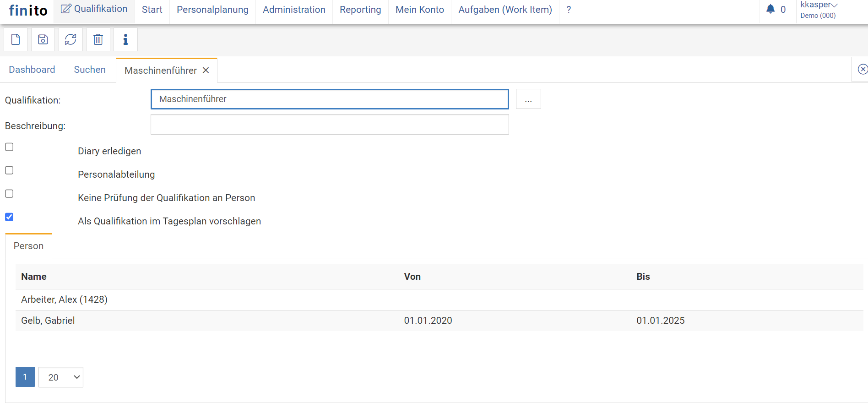Check the Personalabteilung checkbox
This screenshot has width=868, height=403.
click(x=9, y=170)
